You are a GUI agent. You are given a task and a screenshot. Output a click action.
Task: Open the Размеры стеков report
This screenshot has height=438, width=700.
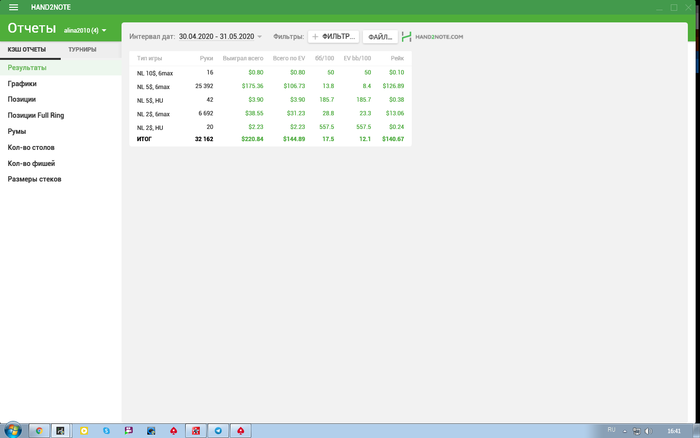(61, 179)
